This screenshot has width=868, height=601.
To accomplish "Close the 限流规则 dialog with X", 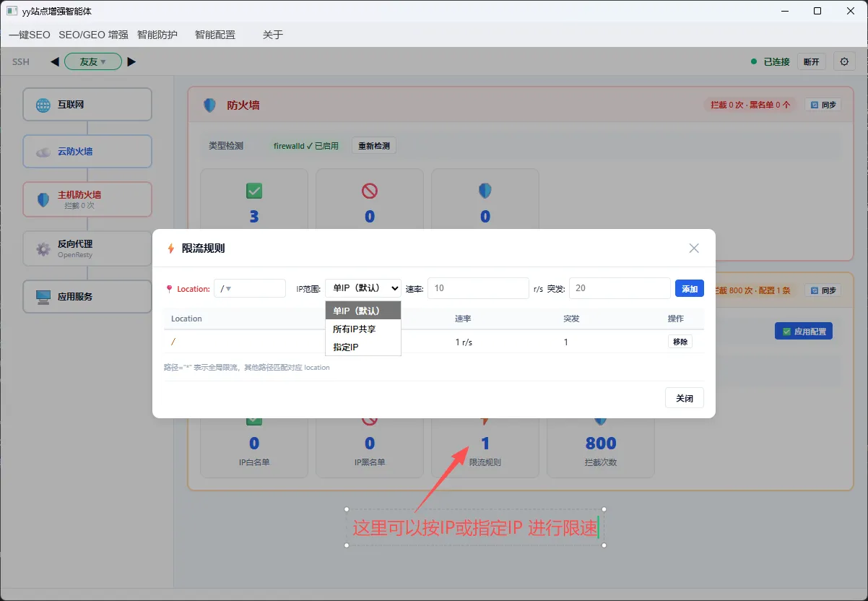I will click(694, 248).
